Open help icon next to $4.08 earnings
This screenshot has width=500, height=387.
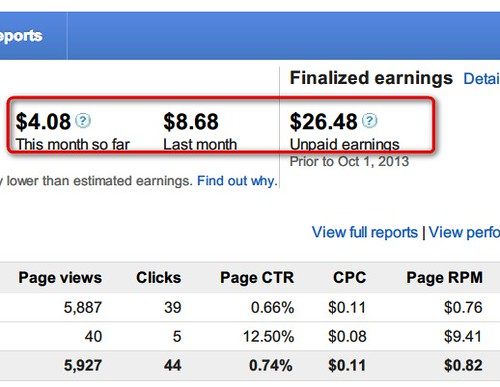[x=83, y=121]
